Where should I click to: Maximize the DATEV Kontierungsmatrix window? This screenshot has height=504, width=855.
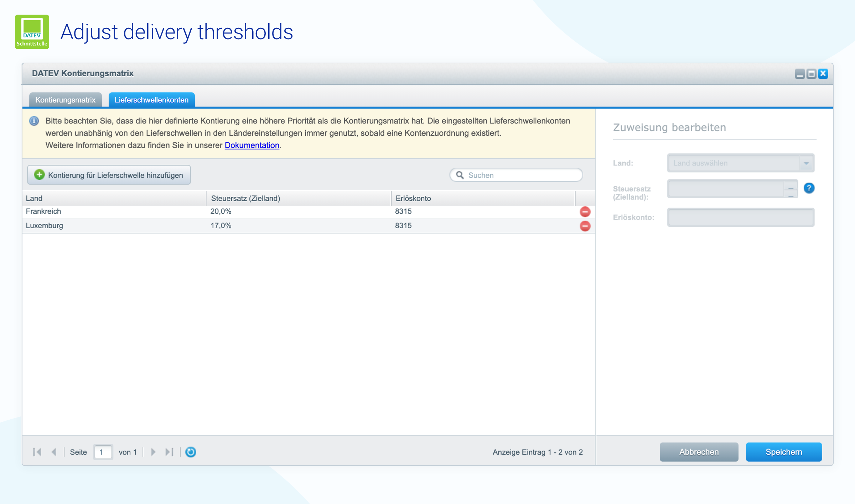(811, 74)
